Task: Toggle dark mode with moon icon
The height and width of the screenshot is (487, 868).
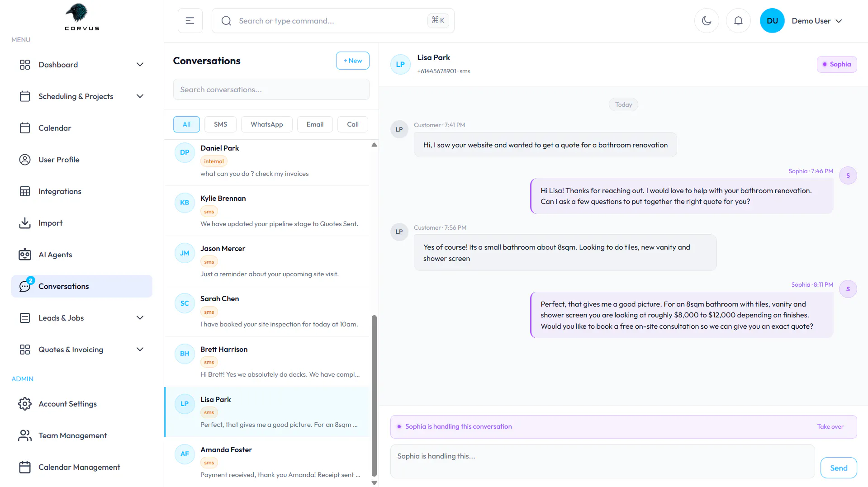Action: click(x=707, y=21)
